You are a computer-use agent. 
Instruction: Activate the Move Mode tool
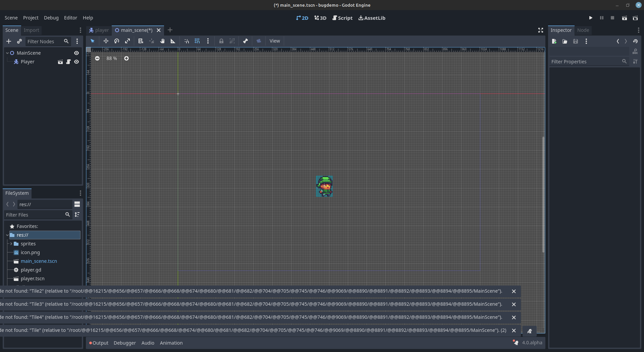click(x=106, y=41)
